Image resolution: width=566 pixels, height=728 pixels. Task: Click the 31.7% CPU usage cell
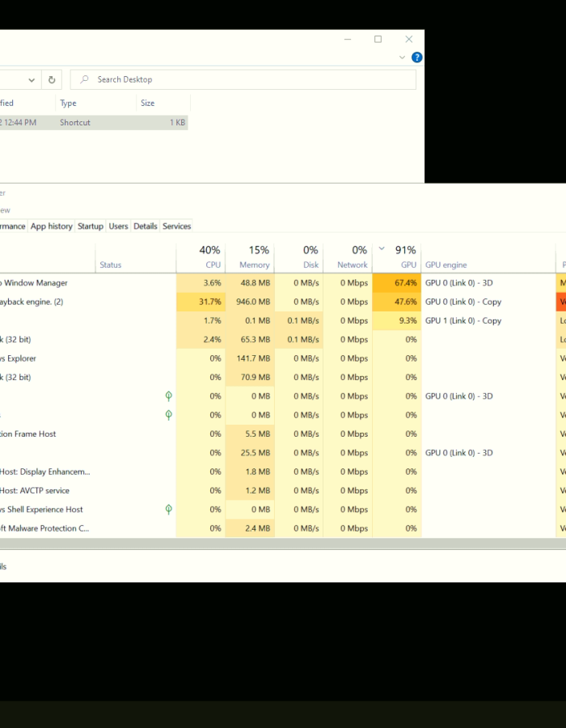(x=201, y=302)
